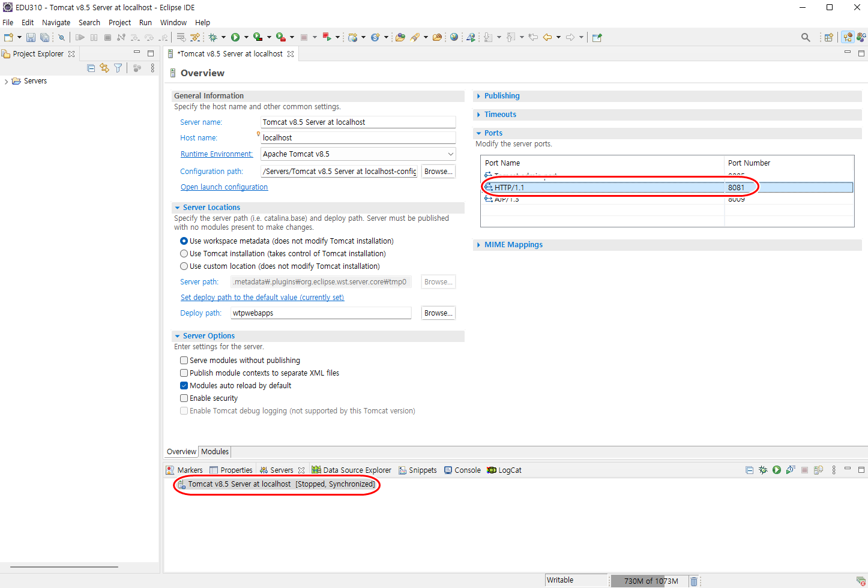Toggle the Enable security checkbox
The height and width of the screenshot is (588, 868).
click(184, 398)
